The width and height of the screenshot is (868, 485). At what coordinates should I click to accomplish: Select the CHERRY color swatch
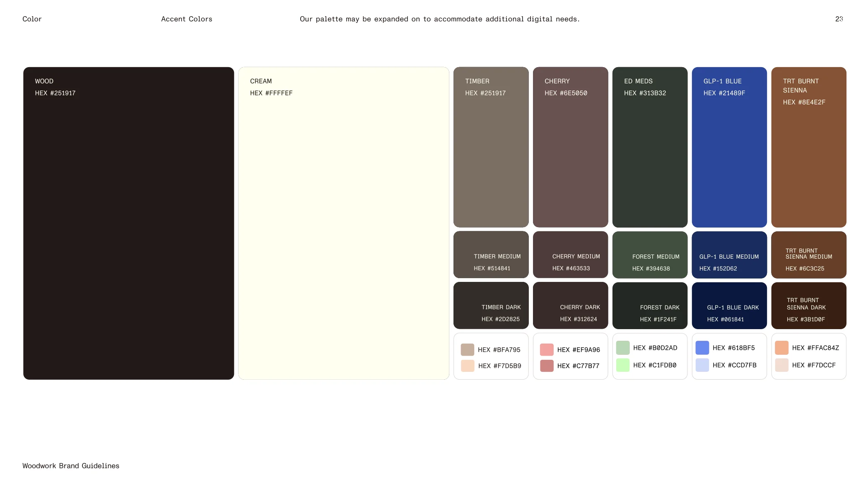pos(570,148)
